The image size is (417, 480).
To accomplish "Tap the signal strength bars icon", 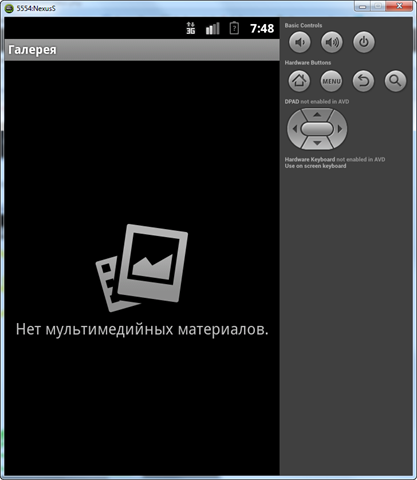I will point(213,28).
